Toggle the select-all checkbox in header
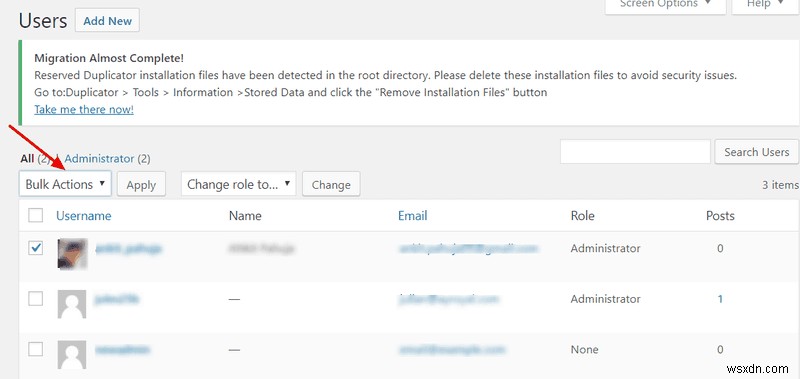The image size is (800, 379). (35, 216)
